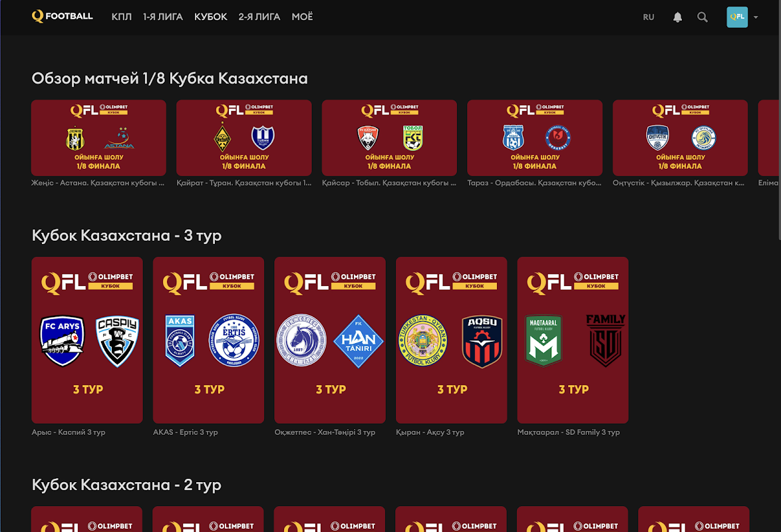Open the Мақтаарал - SD Family 3 тур caption
The width and height of the screenshot is (781, 532).
[x=568, y=432]
